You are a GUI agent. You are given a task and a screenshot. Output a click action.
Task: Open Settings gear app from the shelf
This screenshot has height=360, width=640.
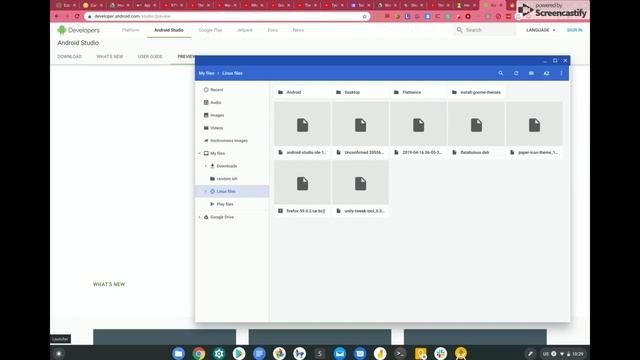coord(219,353)
